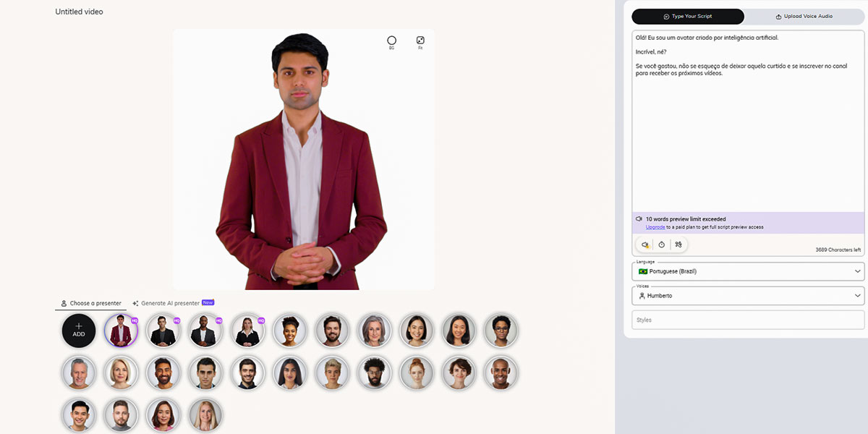Click the Upgrade link for full script preview
This screenshot has width=868, height=434.
[655, 226]
